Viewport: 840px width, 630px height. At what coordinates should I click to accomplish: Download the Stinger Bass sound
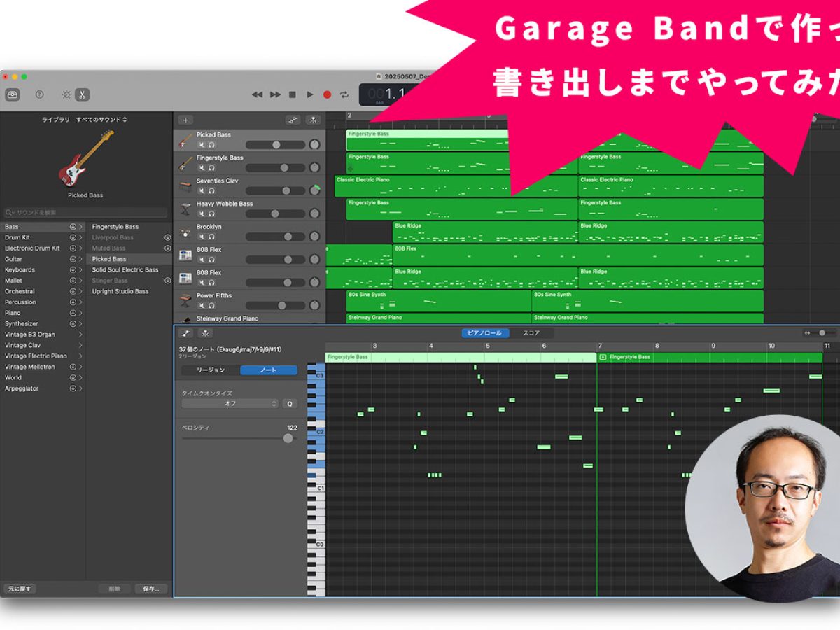(167, 281)
